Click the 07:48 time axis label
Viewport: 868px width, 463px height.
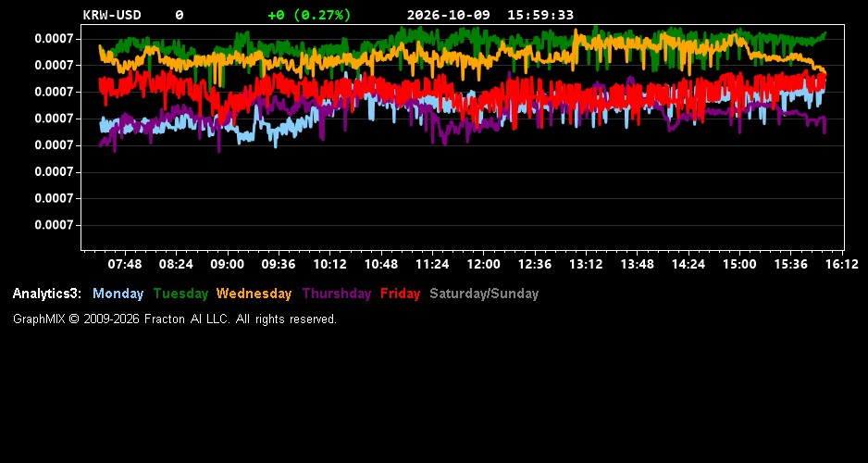click(x=125, y=265)
